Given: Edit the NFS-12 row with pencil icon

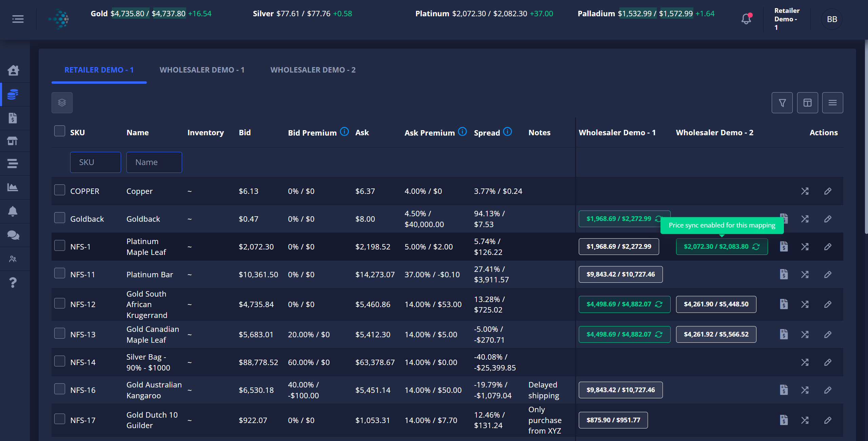Looking at the screenshot, I should point(828,304).
